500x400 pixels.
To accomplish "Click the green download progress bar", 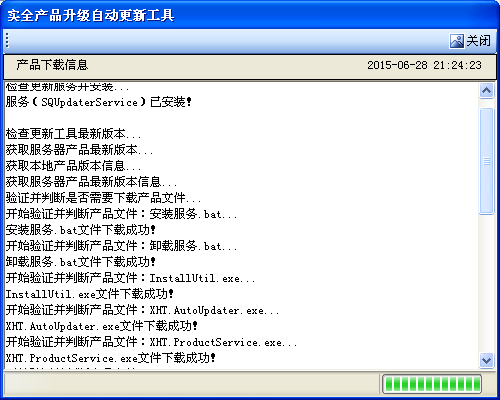I will [432, 384].
